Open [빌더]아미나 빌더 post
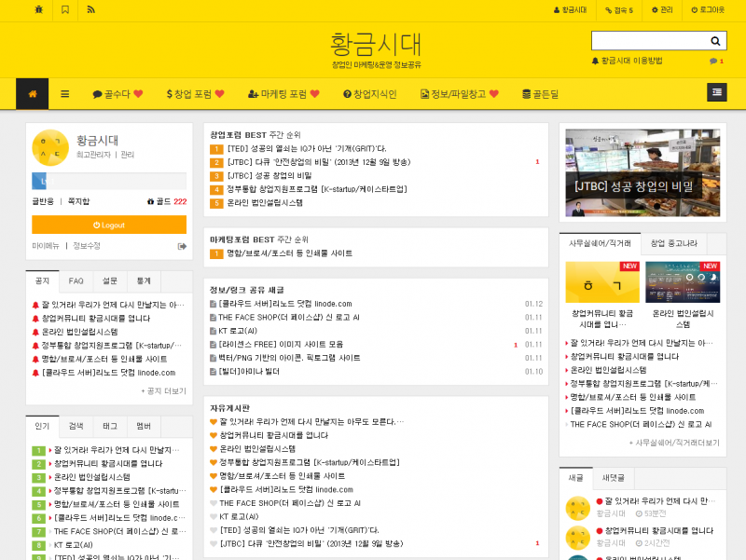This screenshot has height=560, width=746. 249,372
